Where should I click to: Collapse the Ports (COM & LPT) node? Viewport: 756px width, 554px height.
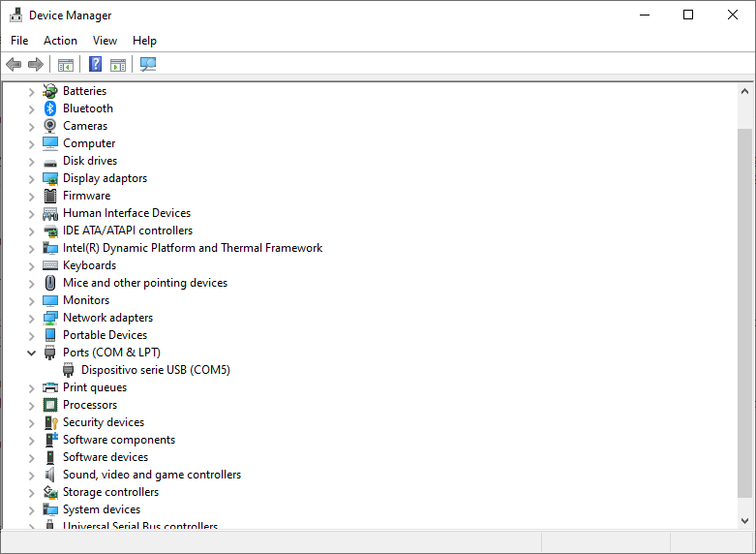(x=31, y=353)
